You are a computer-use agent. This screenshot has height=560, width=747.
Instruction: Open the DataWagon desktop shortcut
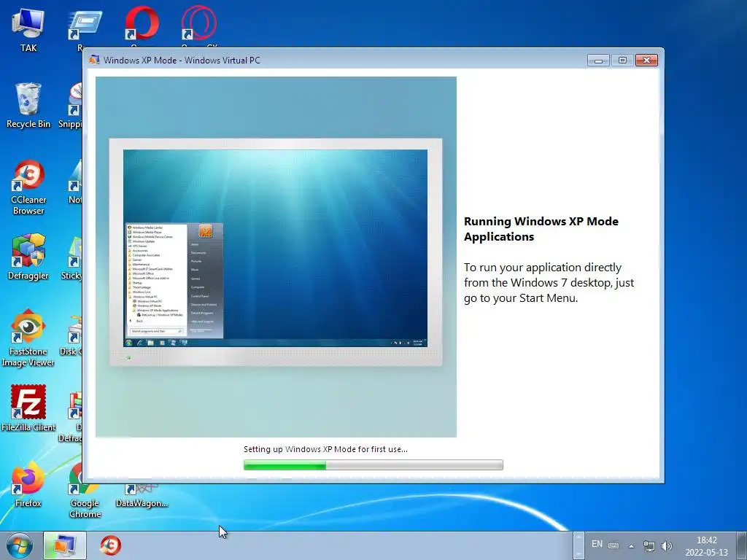142,496
